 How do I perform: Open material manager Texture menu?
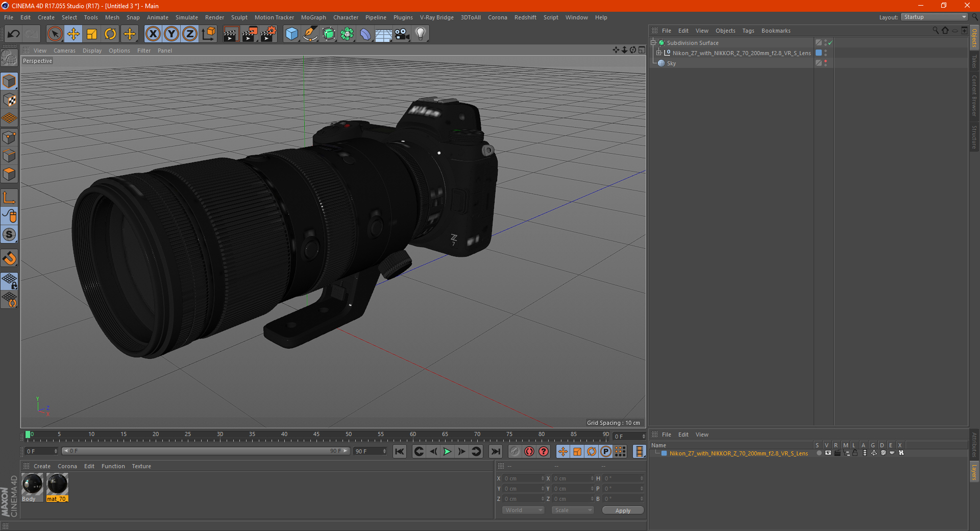click(141, 466)
